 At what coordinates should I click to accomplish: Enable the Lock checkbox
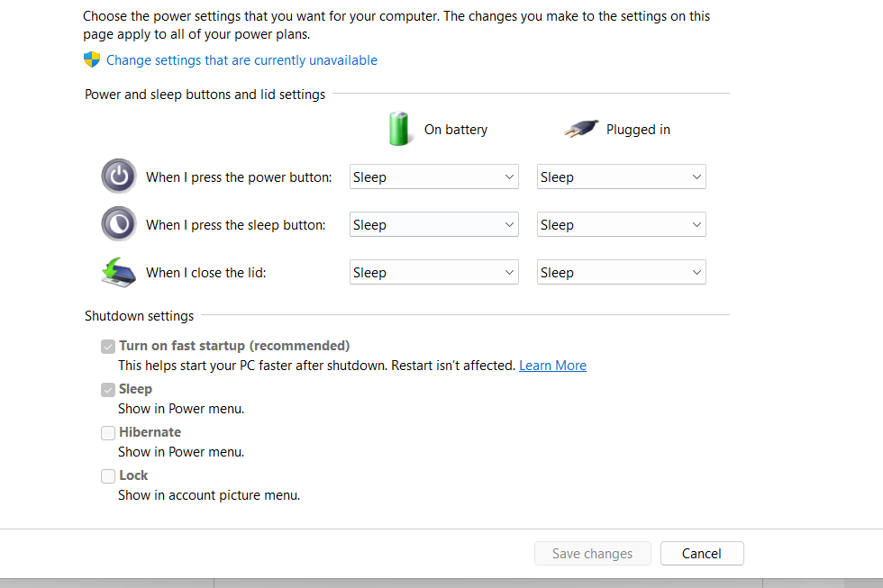click(108, 475)
